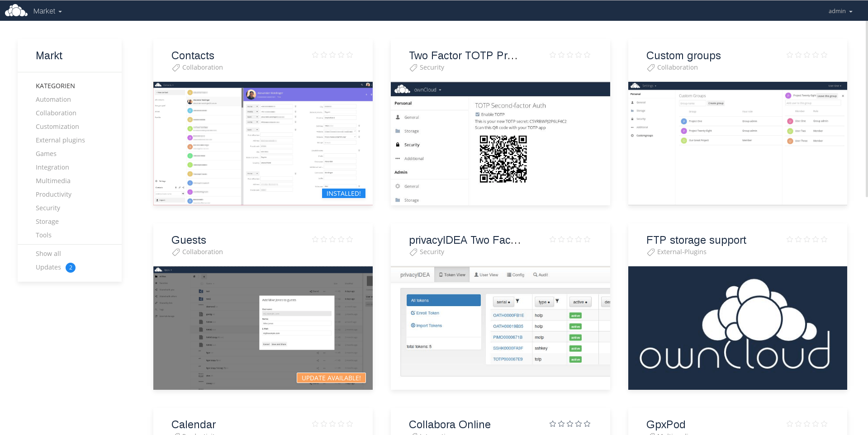Open the Contacts app title
Screen dimensions: 868x435
pyautogui.click(x=193, y=56)
